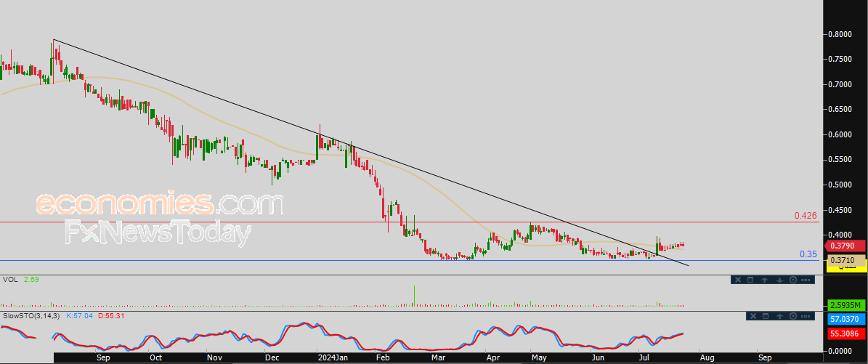Select the VOL indicator label
This screenshot has height=364, width=868.
9,280
